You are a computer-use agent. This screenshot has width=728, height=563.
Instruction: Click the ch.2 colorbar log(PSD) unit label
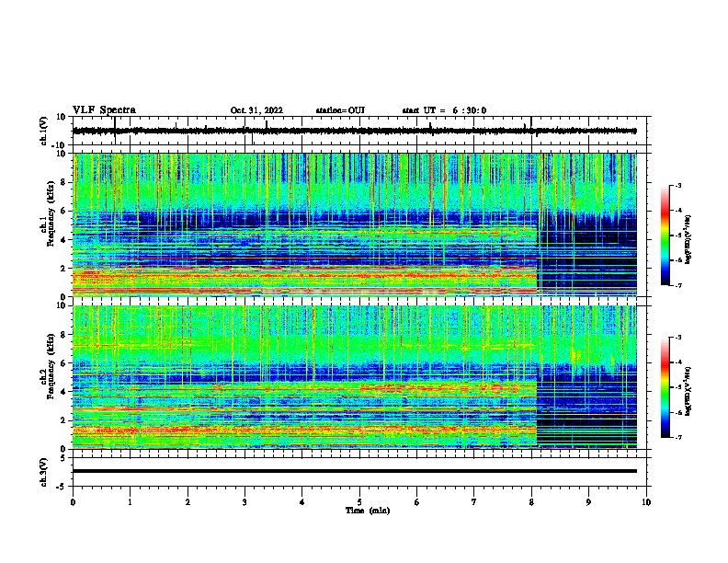688,391
